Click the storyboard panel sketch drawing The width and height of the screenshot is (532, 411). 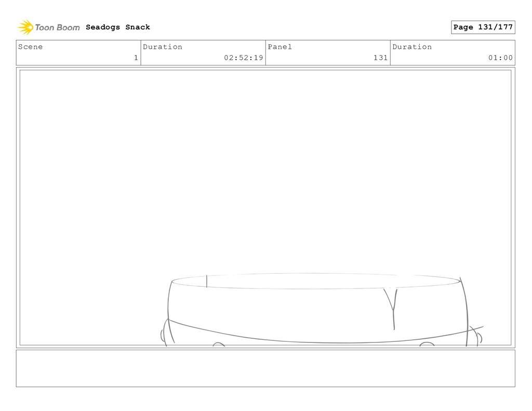265,208
